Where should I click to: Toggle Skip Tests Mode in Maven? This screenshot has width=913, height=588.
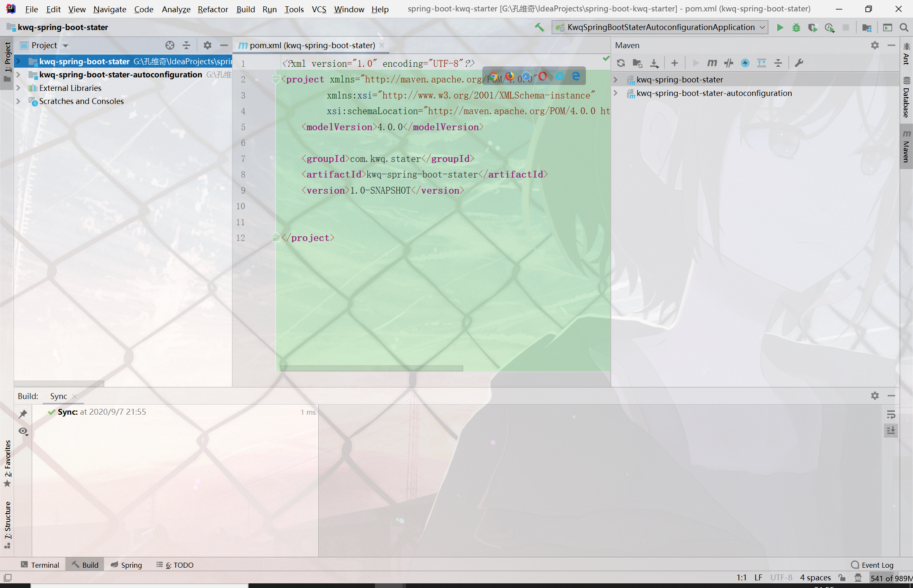click(745, 63)
